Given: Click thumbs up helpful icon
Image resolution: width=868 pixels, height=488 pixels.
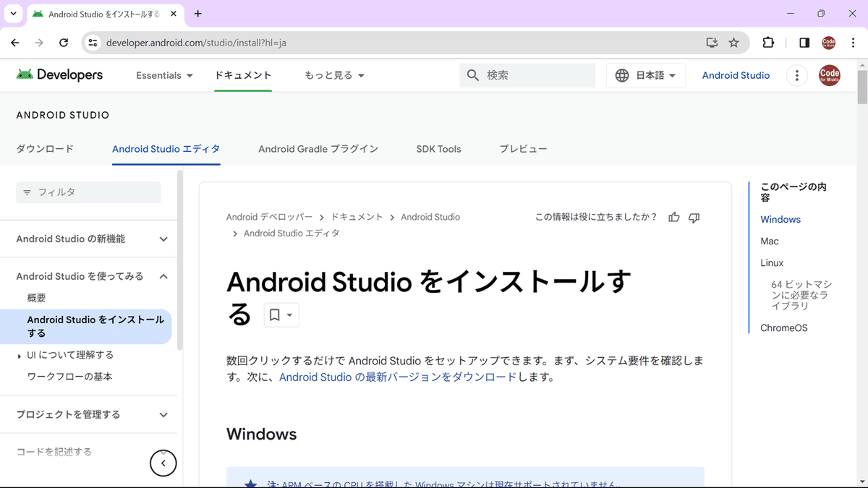Looking at the screenshot, I should (x=674, y=217).
